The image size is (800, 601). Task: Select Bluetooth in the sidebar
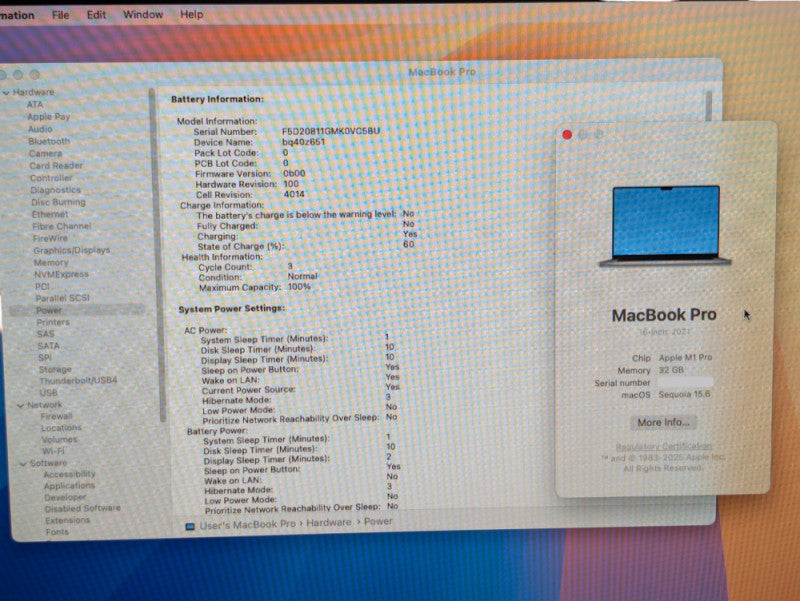coord(49,141)
